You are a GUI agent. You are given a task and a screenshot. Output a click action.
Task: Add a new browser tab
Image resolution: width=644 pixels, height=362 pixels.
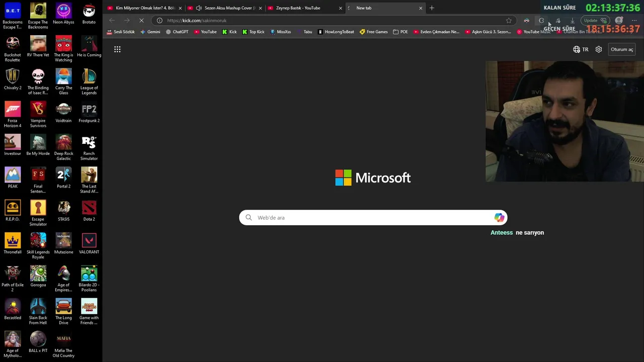pyautogui.click(x=432, y=8)
